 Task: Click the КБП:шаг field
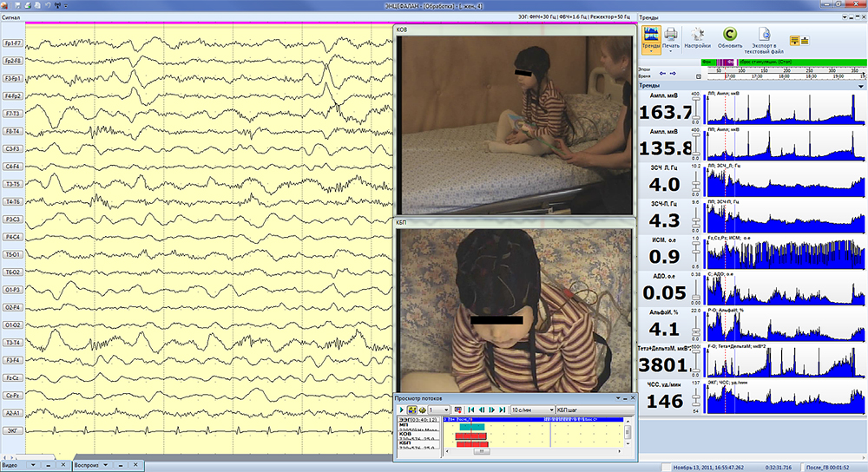[595, 410]
